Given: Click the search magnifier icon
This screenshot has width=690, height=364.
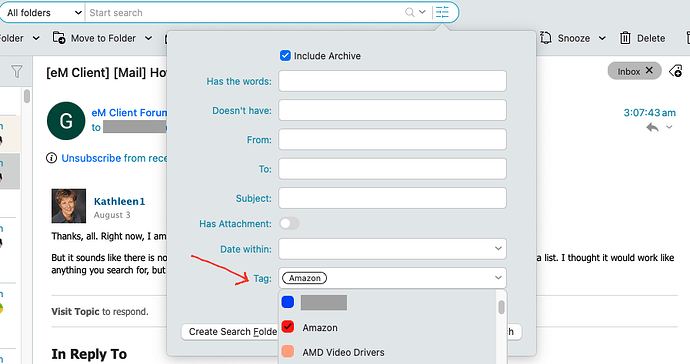Looking at the screenshot, I should click(409, 12).
